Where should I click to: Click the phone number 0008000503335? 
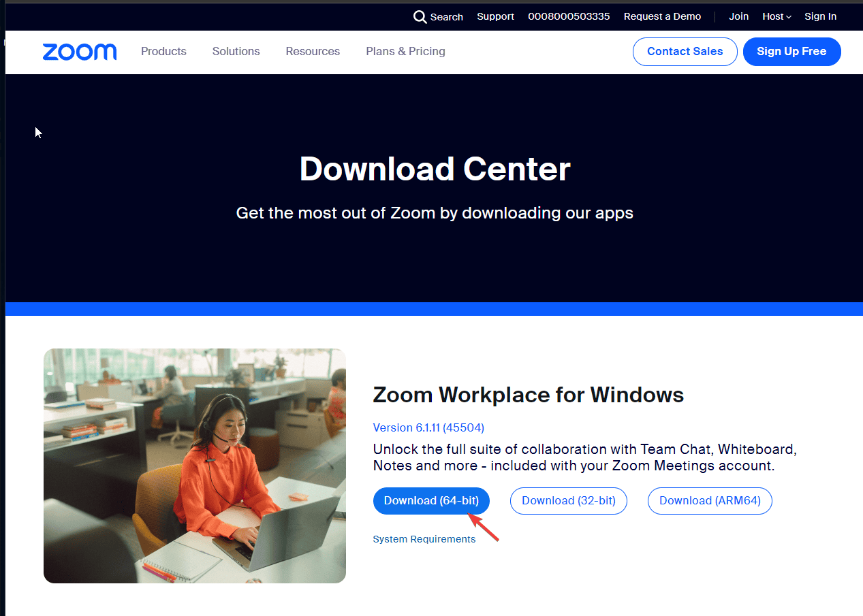pos(569,16)
